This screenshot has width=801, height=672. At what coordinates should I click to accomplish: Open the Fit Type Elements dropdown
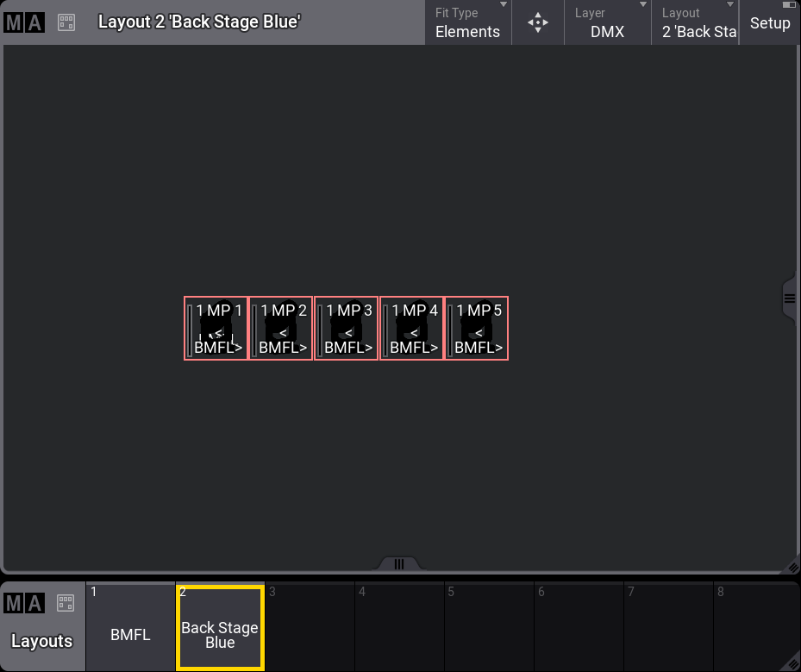coord(468,22)
